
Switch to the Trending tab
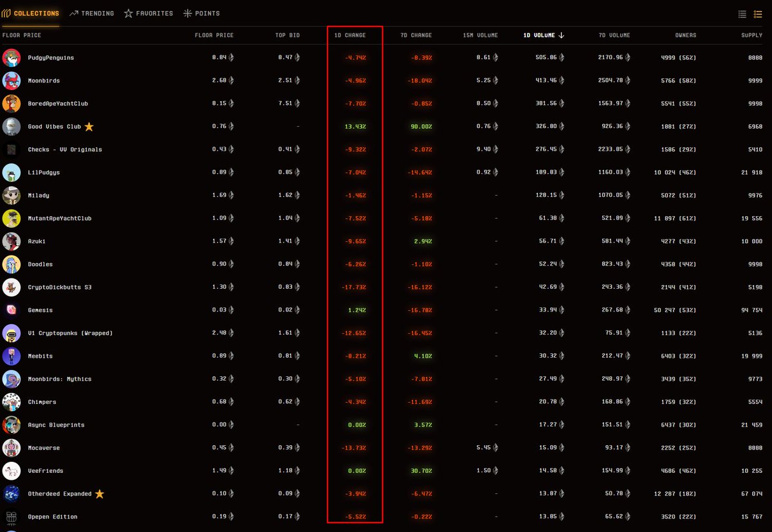[91, 14]
